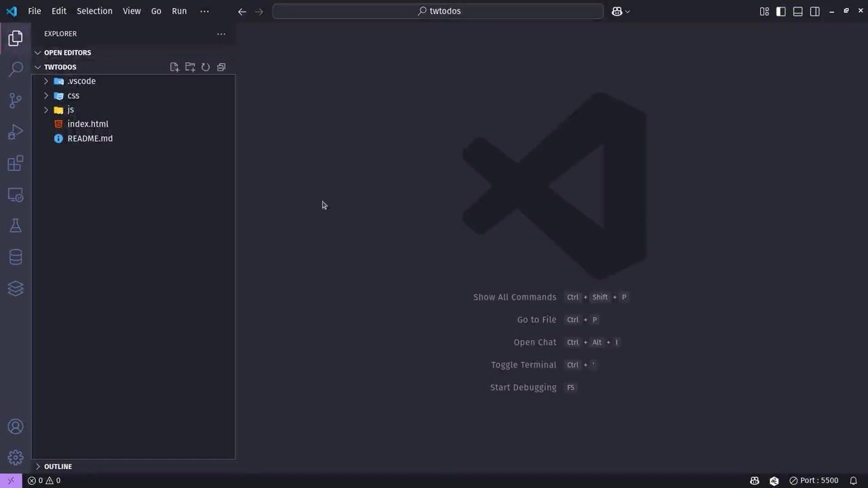Go back with the left arrow

tap(242, 12)
